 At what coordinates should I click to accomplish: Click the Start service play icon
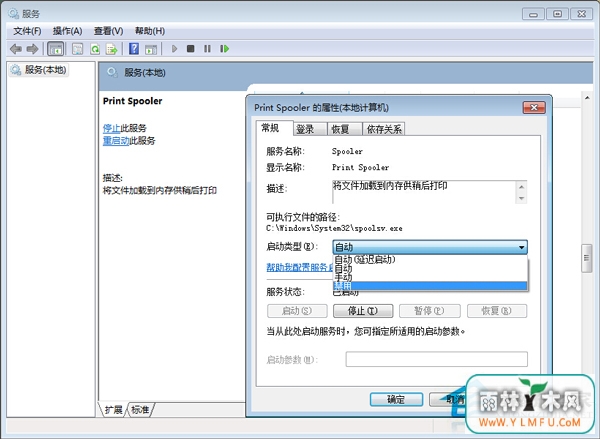pyautogui.click(x=174, y=49)
